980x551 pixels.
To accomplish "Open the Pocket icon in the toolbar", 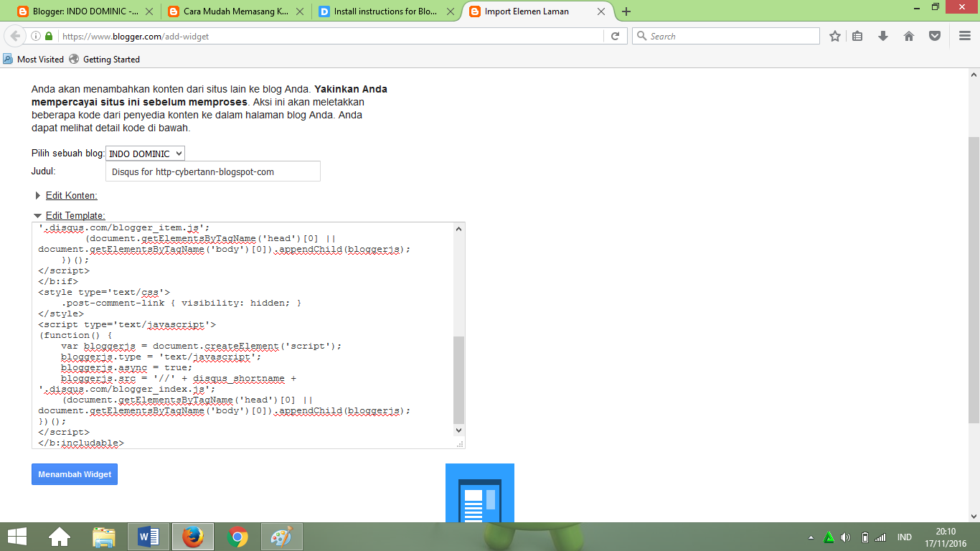I will (x=935, y=36).
